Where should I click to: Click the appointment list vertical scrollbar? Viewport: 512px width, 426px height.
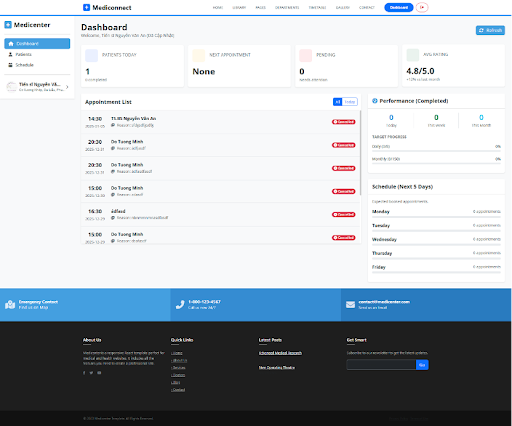pyautogui.click(x=360, y=153)
